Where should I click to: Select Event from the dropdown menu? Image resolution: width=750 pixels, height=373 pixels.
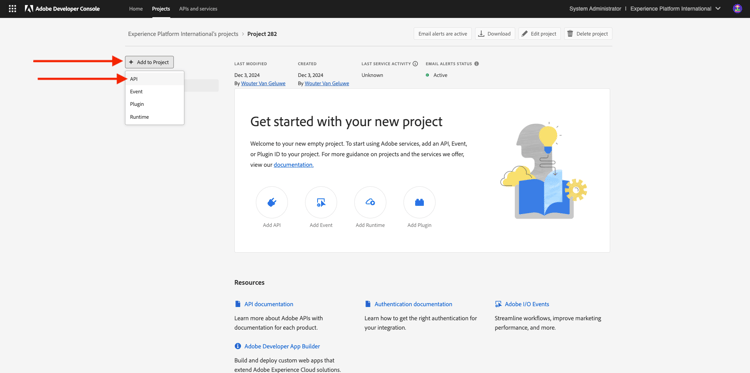point(154,91)
